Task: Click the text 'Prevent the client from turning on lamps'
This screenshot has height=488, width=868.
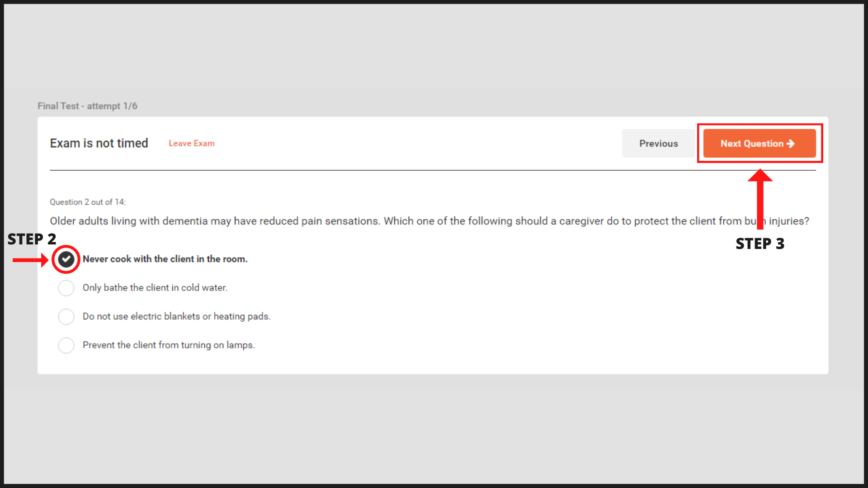Action: point(169,345)
